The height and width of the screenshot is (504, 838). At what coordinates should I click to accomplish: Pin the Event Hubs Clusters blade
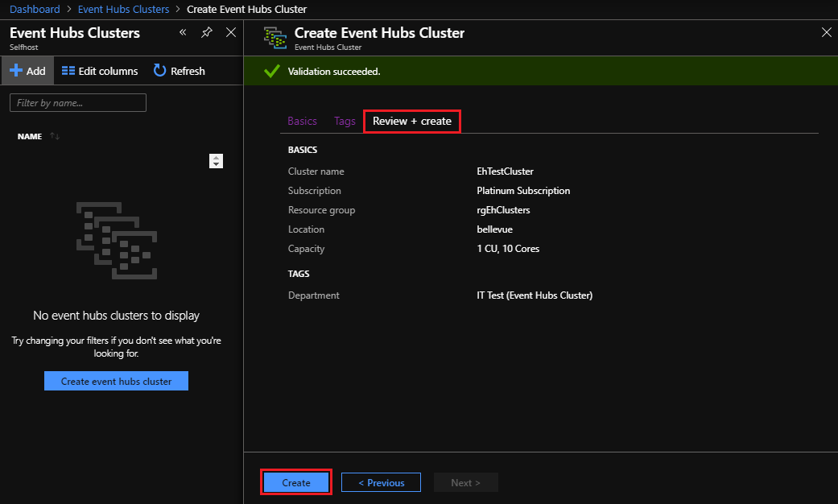pos(207,32)
